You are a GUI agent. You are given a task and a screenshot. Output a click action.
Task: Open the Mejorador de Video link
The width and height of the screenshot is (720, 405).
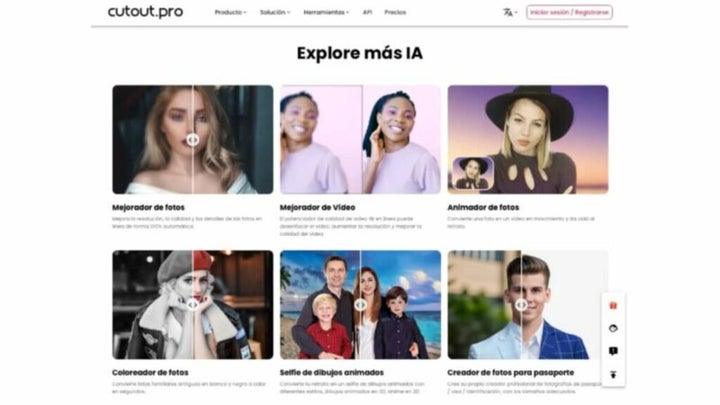(317, 208)
